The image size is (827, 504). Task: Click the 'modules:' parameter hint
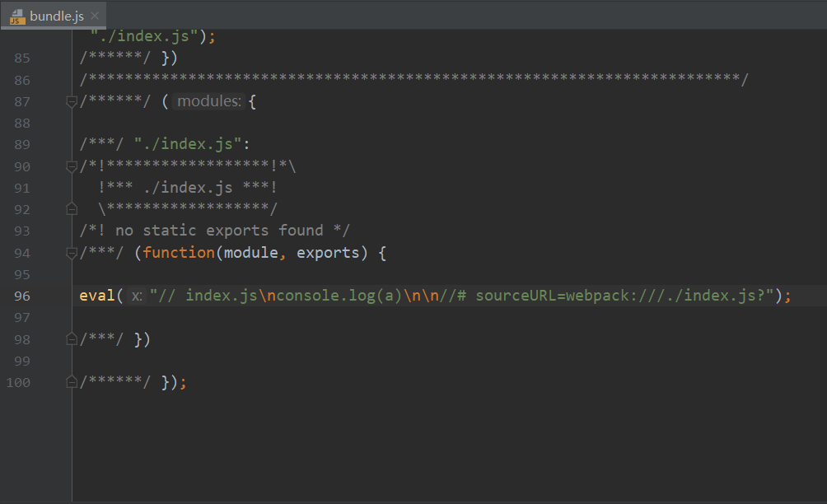[x=209, y=100]
